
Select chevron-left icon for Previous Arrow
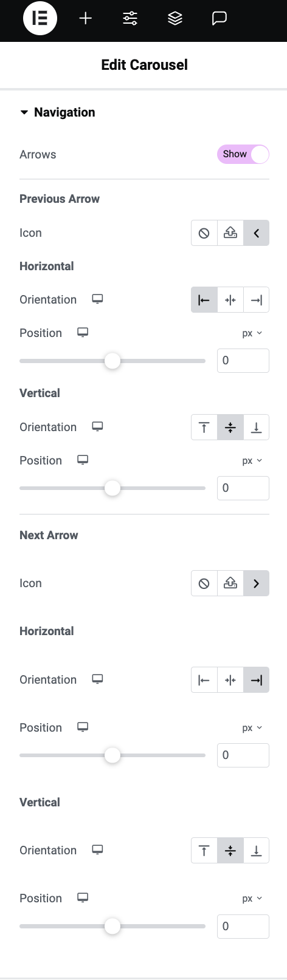click(257, 233)
